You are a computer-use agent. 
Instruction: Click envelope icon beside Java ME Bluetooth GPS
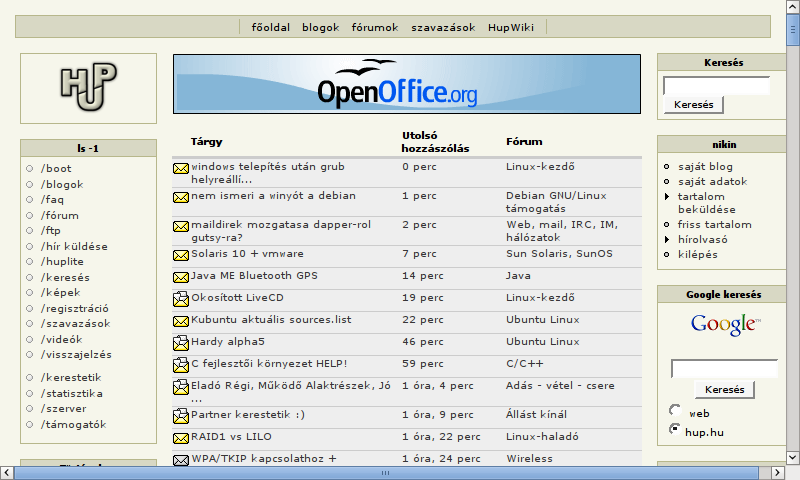(181, 277)
